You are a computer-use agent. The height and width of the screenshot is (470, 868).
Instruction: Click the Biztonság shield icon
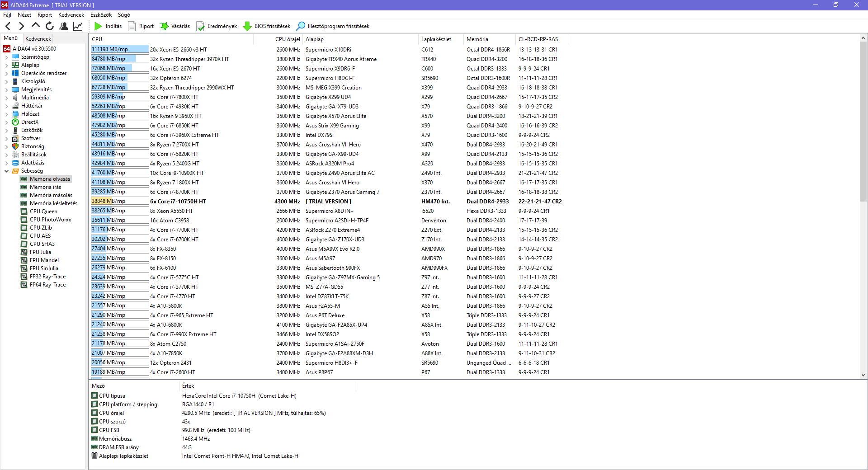coord(15,146)
